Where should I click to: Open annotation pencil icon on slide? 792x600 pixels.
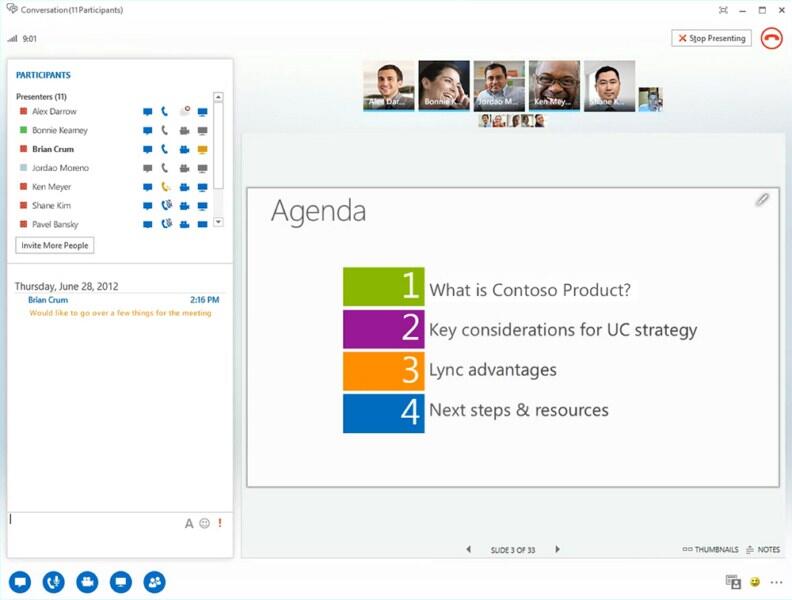coord(762,200)
